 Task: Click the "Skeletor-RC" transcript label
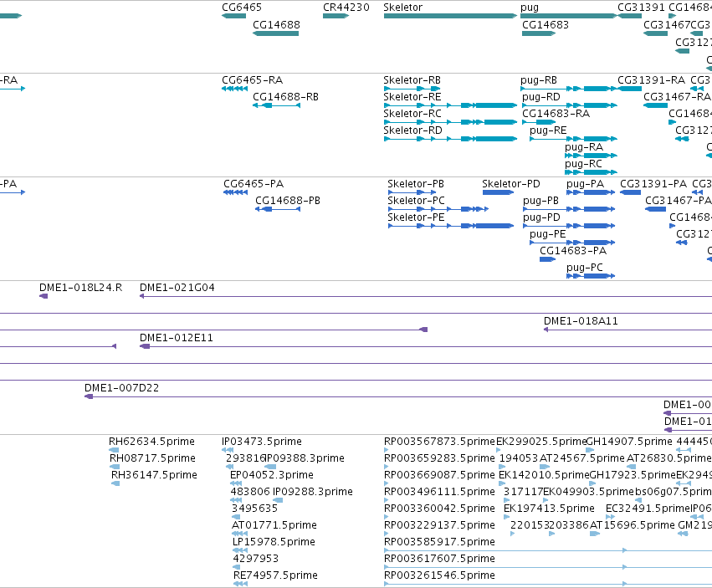pos(412,114)
